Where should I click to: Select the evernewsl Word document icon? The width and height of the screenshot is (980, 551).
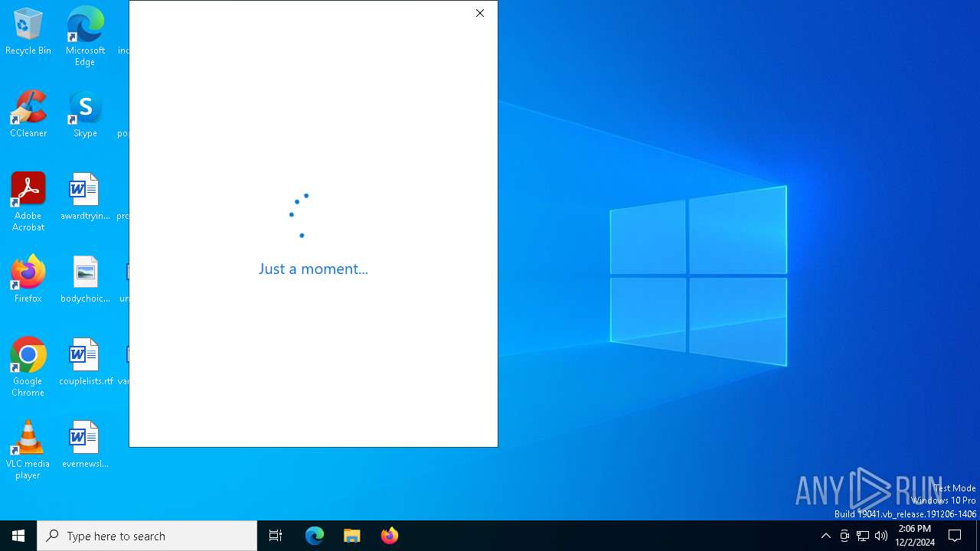tap(85, 445)
